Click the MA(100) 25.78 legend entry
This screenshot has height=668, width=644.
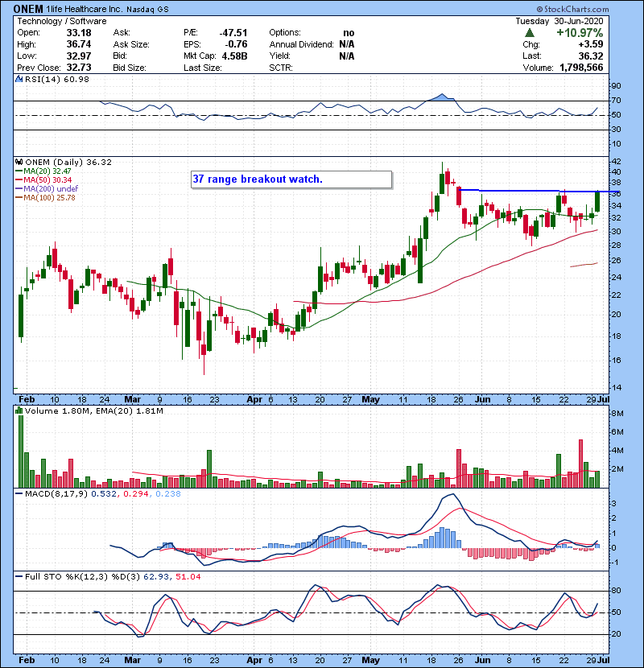[x=45, y=198]
